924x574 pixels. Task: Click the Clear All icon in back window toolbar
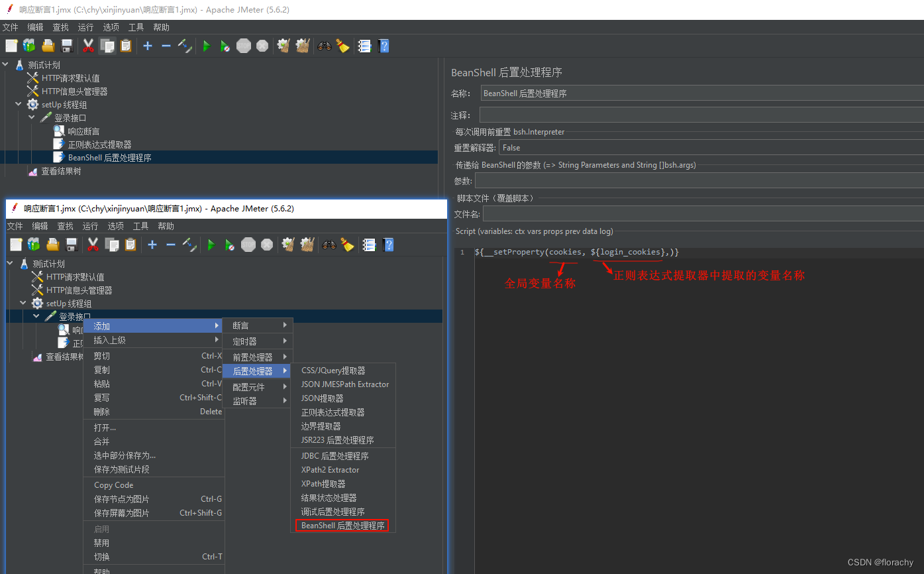303,46
